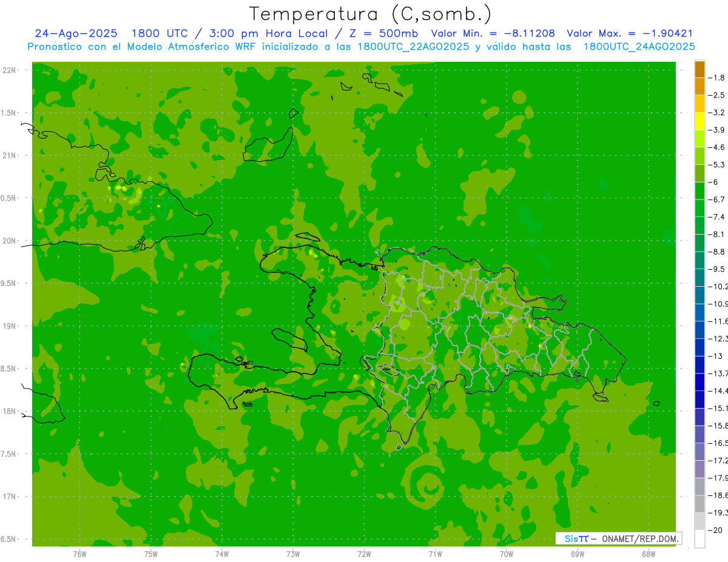Click the 75W longitude label
This screenshot has width=728, height=562.
pyautogui.click(x=151, y=554)
